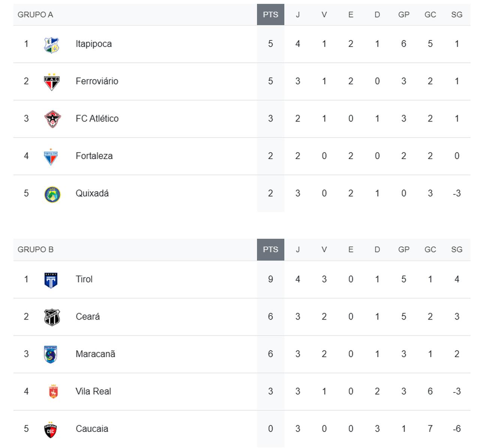Viewport: 480px width, 448px height.
Task: Open the Caucaia team name link
Action: tap(92, 429)
